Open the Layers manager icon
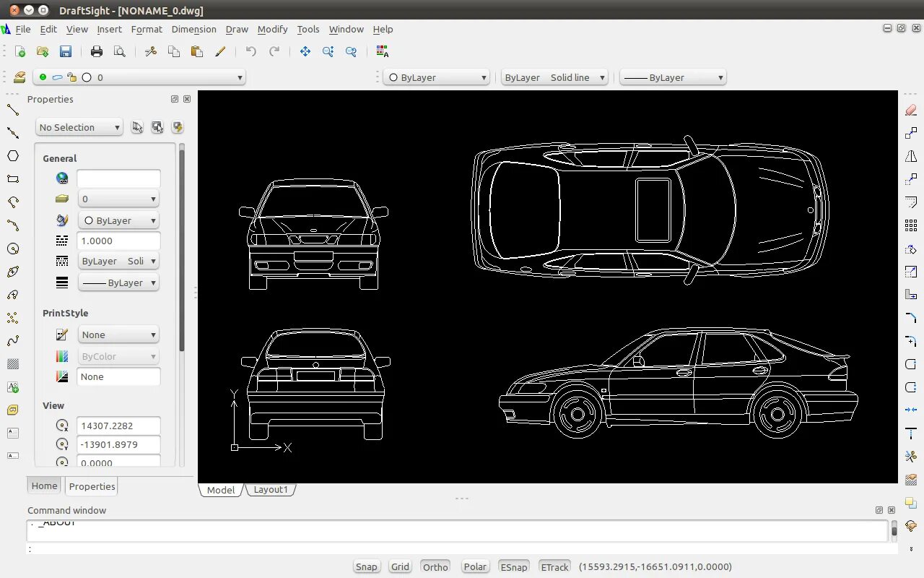This screenshot has width=924, height=578. 19,77
